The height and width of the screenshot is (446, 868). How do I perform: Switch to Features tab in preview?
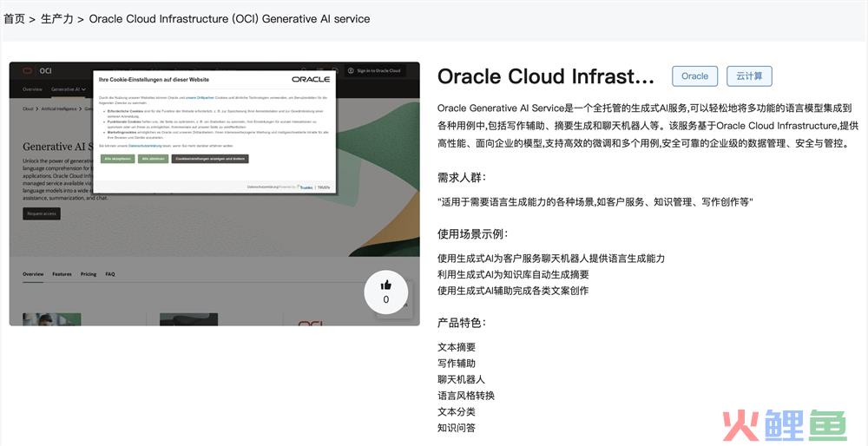[x=62, y=274]
